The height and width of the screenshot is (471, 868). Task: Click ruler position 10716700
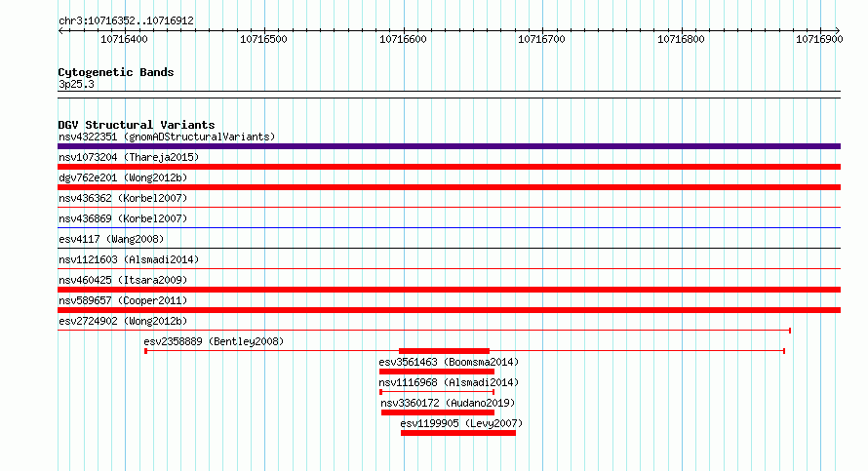coord(542,39)
